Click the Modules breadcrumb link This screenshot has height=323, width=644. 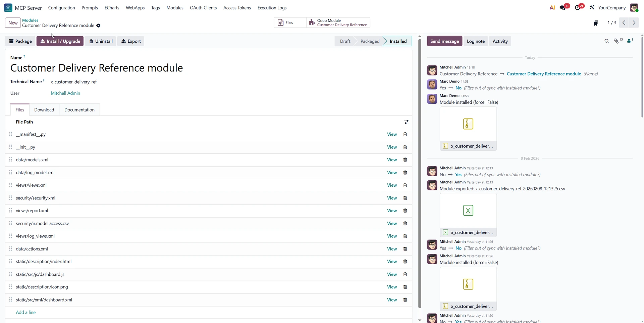coord(30,20)
